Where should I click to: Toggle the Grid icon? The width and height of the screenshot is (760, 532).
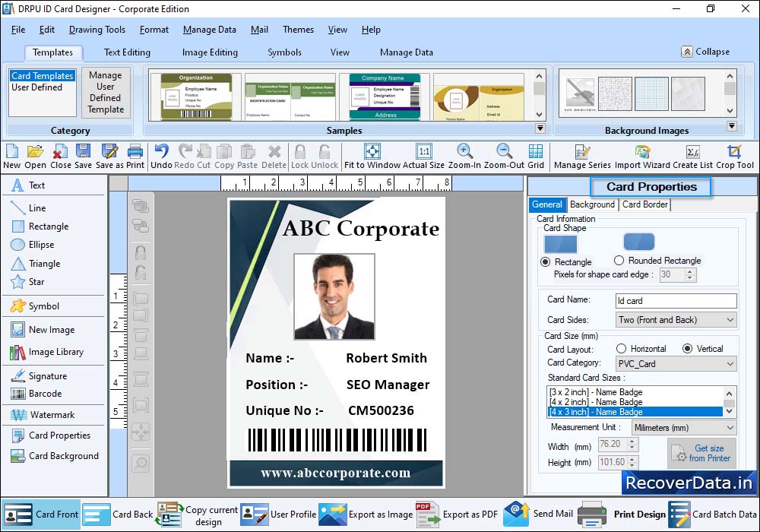pos(536,157)
